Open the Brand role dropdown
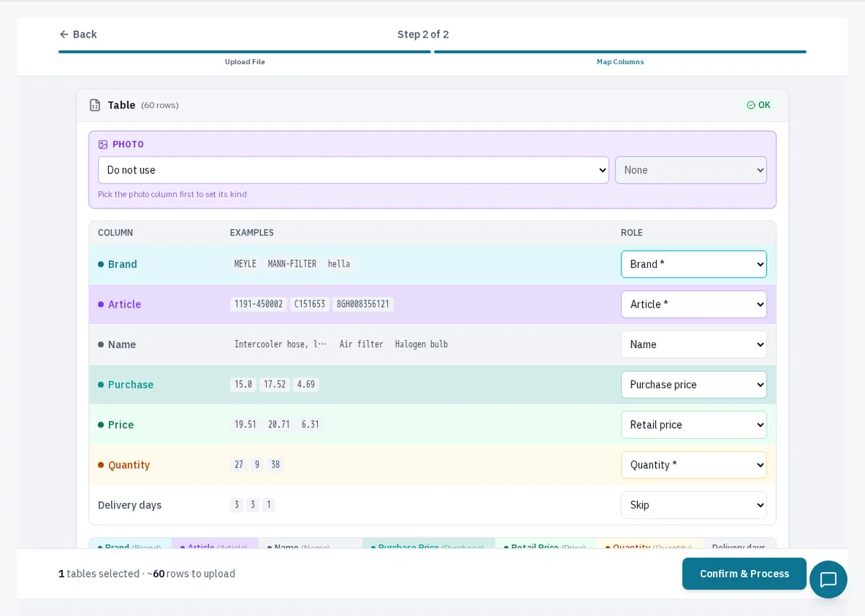865x616 pixels. click(x=693, y=264)
